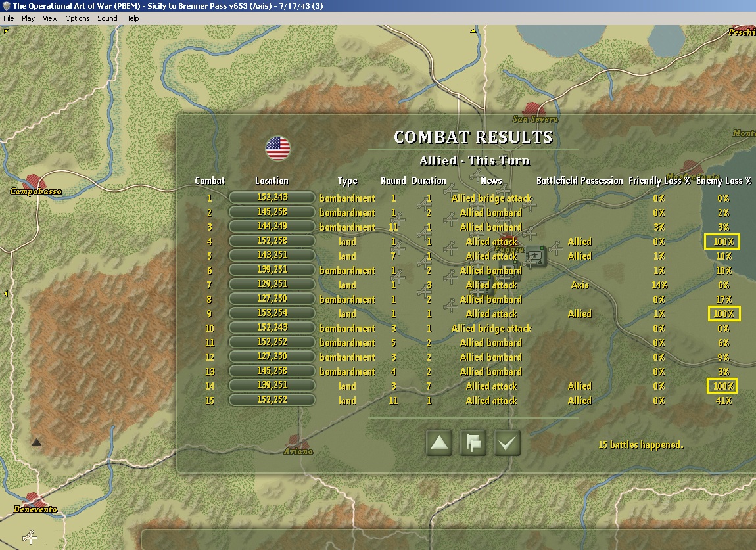
Task: Click '15 battles happened.' status text
Action: [641, 445]
